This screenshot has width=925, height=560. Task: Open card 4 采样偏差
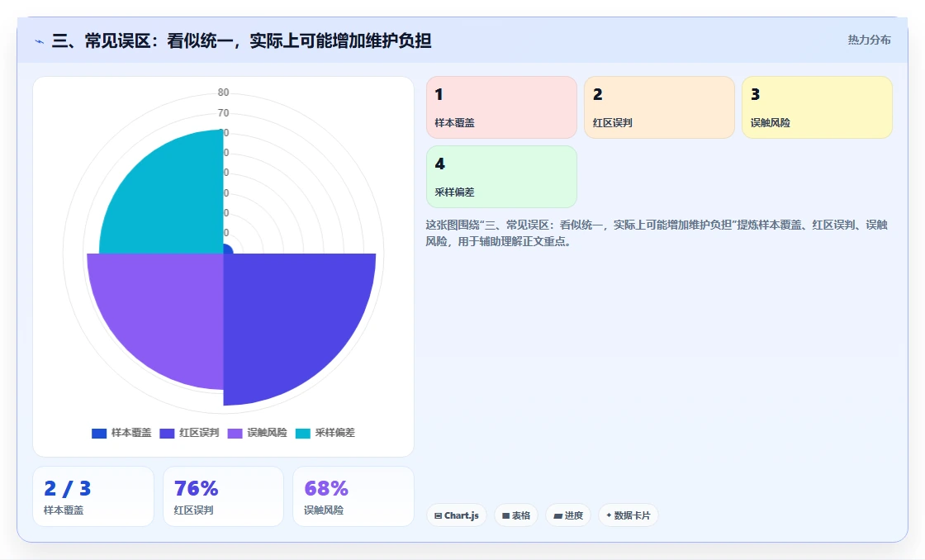(501, 177)
